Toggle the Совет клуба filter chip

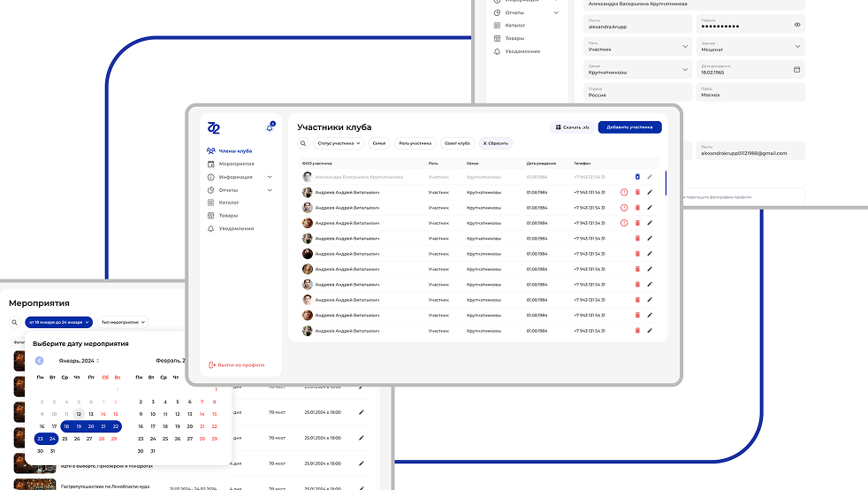point(457,143)
